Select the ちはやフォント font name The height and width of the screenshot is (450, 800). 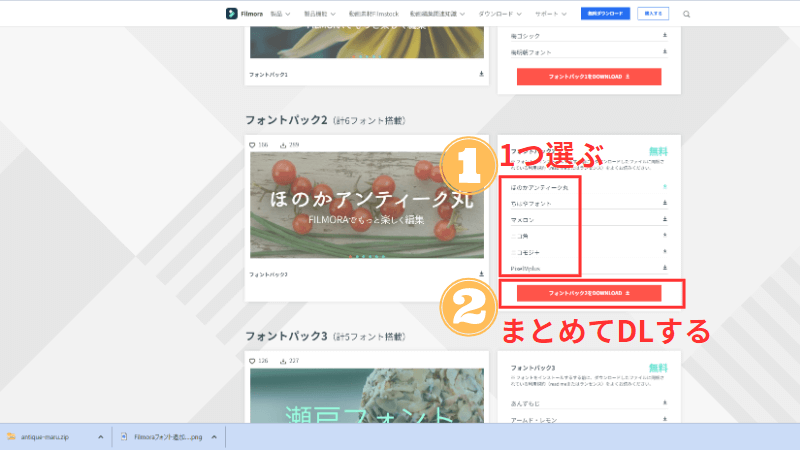click(x=531, y=203)
